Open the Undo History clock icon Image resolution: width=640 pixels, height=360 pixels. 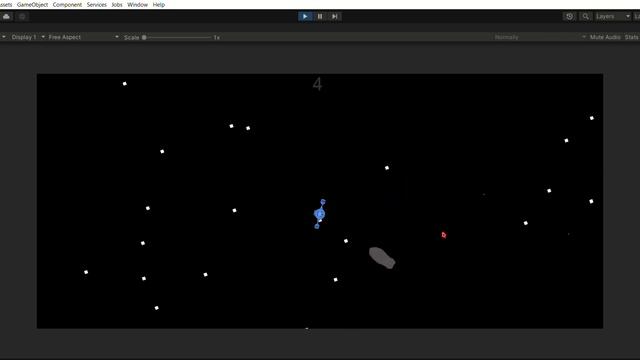click(x=569, y=16)
